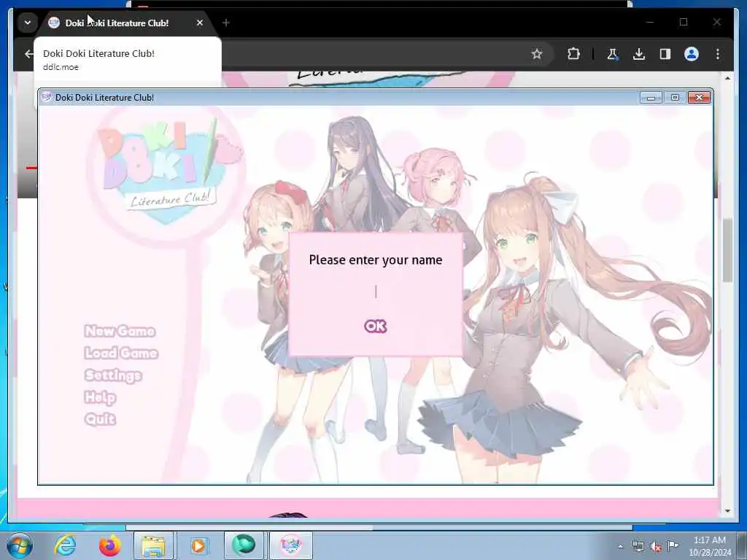Screen dimensions: 747x560
Task: Click the ddlc.moe tab tooltip text
Action: coord(61,67)
